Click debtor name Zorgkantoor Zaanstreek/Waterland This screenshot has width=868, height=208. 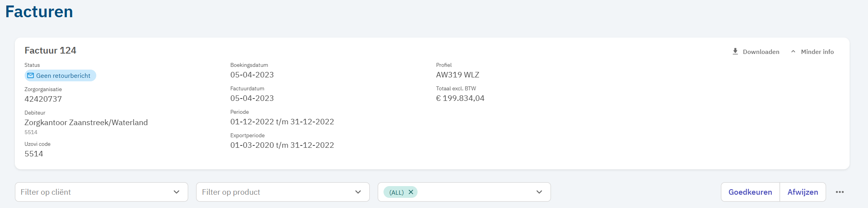point(86,122)
